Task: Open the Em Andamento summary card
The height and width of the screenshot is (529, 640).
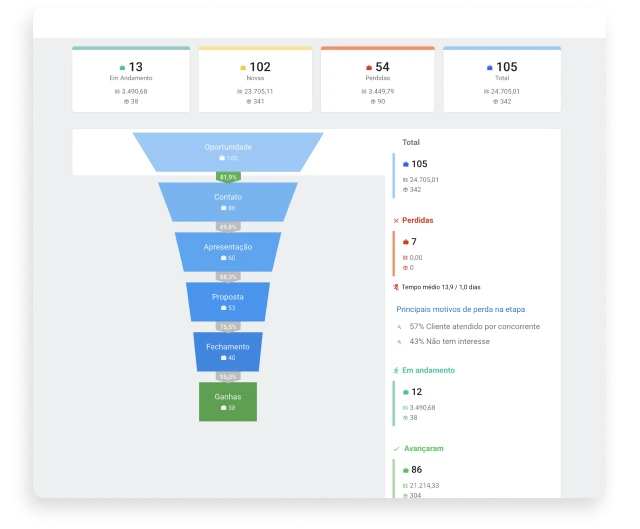Action: point(131,80)
